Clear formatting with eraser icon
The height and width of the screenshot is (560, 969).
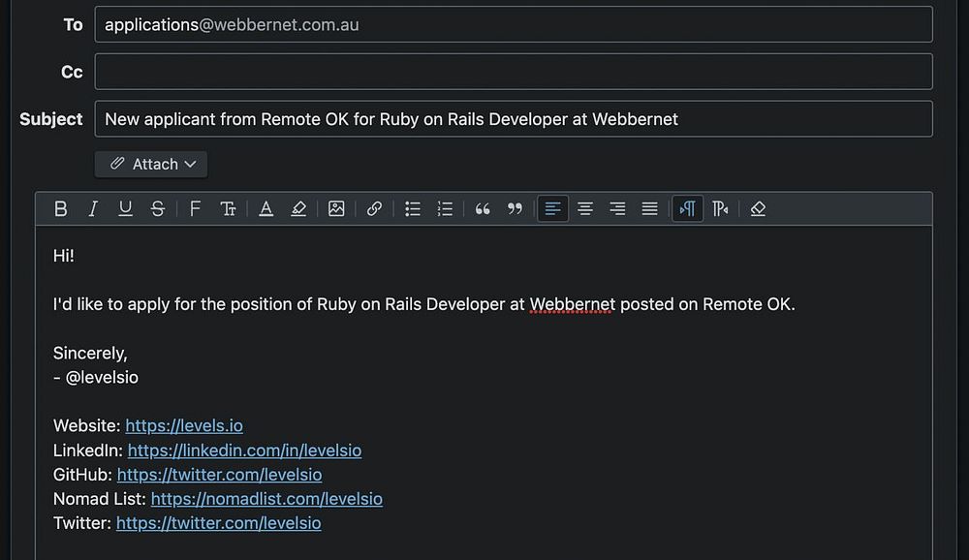click(x=758, y=209)
